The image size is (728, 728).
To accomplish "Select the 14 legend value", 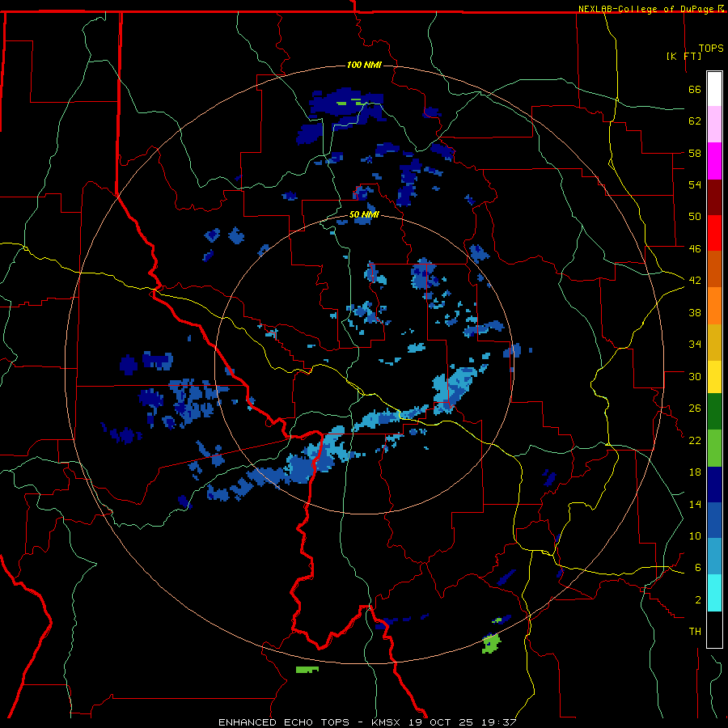I will [x=695, y=504].
